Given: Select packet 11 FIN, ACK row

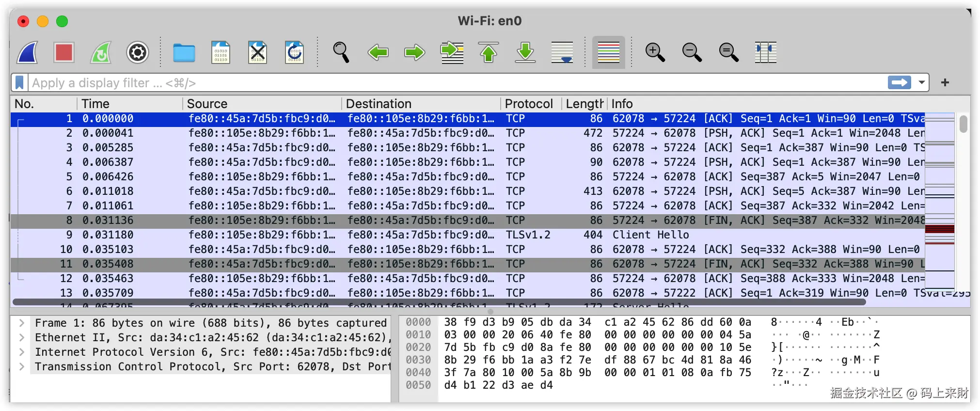Looking at the screenshot, I should (468, 264).
